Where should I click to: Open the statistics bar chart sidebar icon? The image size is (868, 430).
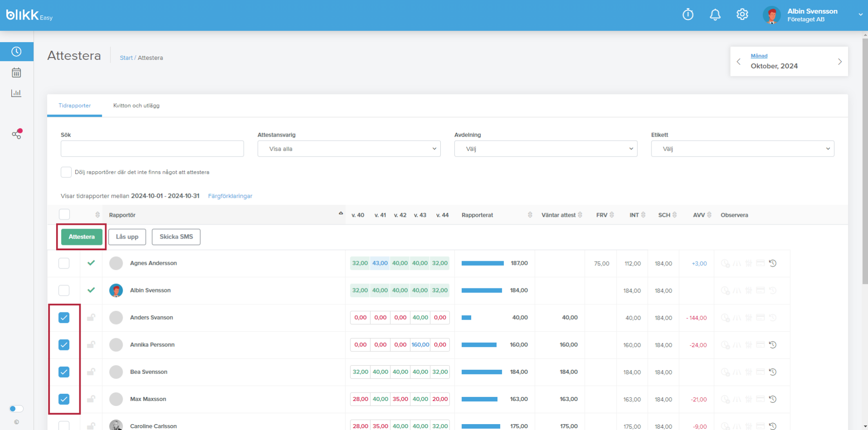pyautogui.click(x=16, y=93)
